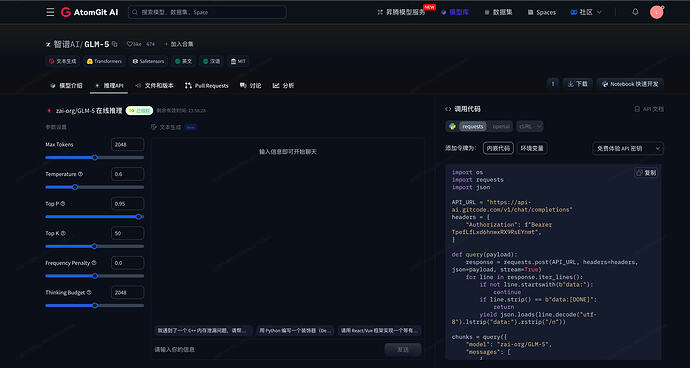Click the Temperature value field
Viewport: 690px width, 368px height.
pyautogui.click(x=127, y=174)
